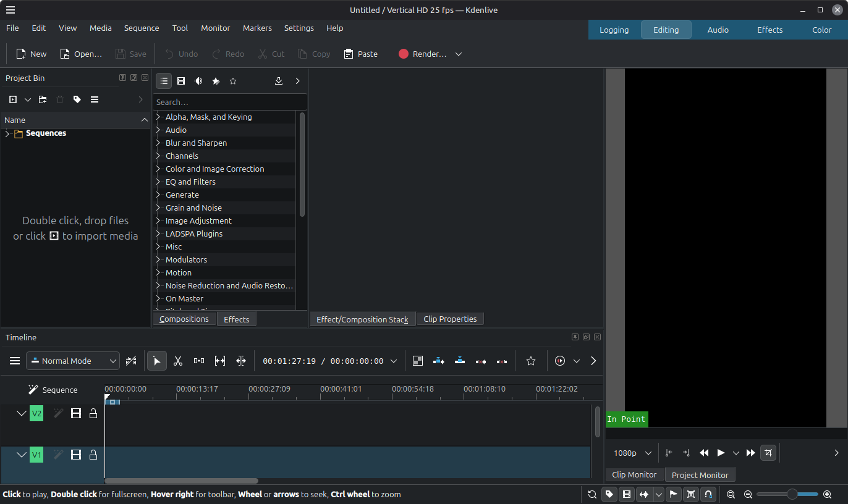
Task: Select the Razor (scissors) tool in timeline
Action: (178, 361)
